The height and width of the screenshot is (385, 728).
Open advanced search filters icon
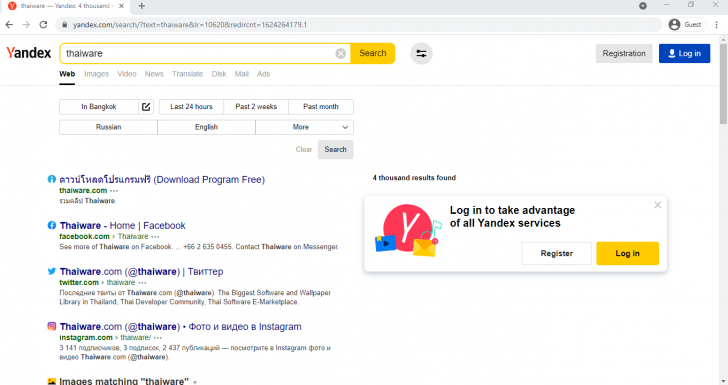[421, 53]
